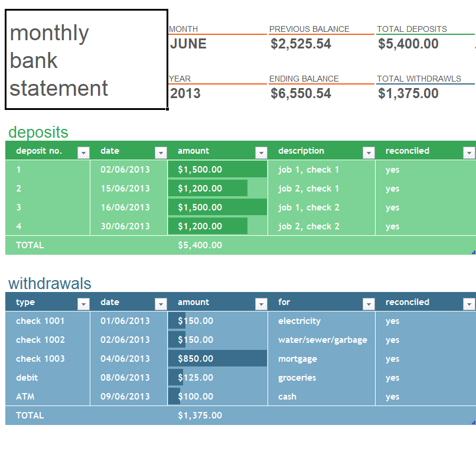Click the water/sewer/garbage withdrawal cell
476x464 pixels.
click(x=322, y=340)
